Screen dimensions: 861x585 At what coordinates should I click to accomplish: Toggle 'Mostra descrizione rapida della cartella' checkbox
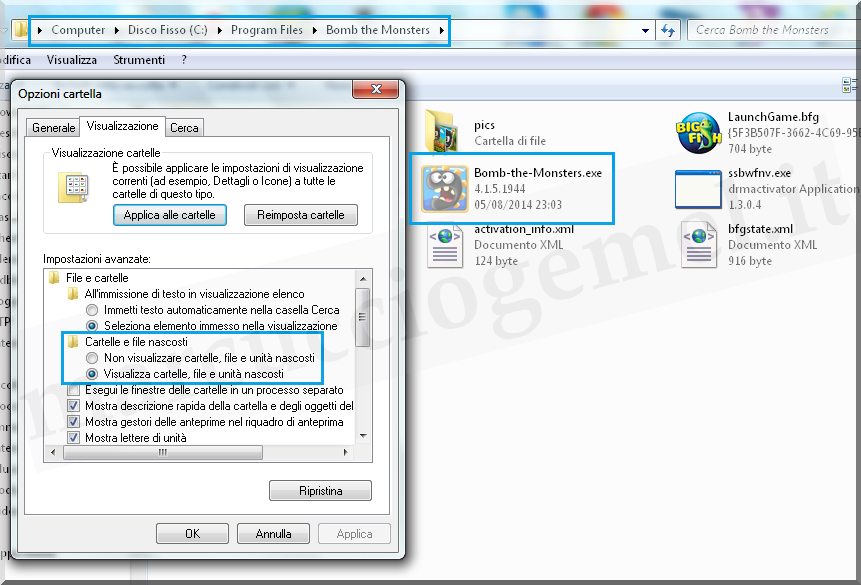73,406
